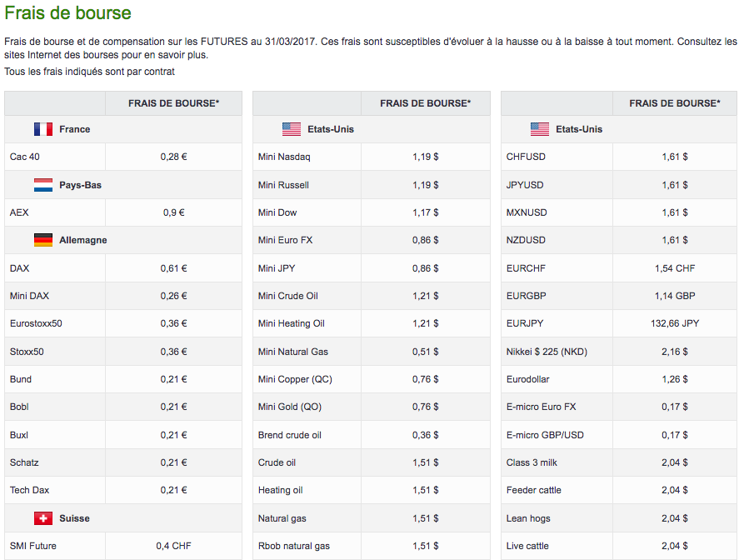Screen dimensions: 739x560
Task: Select the Eurostoxx50 row
Action: click(36, 323)
